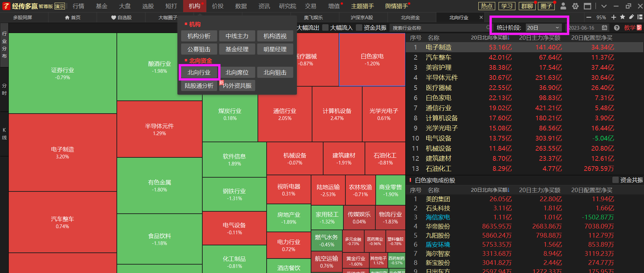
Task: Switch to the 北向资金 tab
Action: pyautogui.click(x=410, y=18)
